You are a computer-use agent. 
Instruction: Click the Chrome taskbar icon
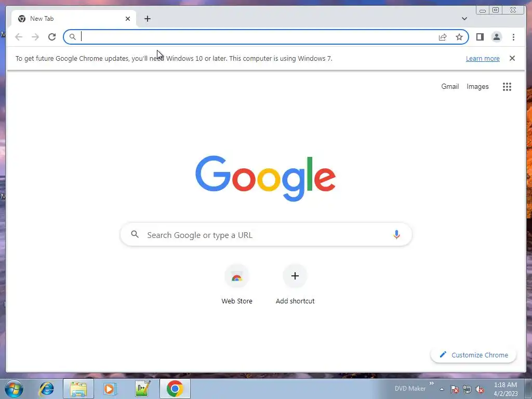(175, 389)
